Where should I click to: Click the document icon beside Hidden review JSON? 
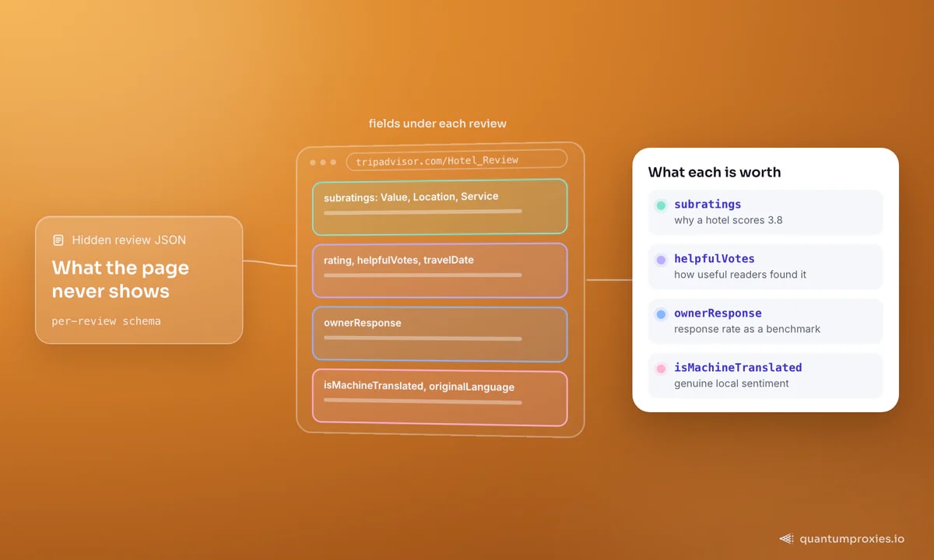58,240
